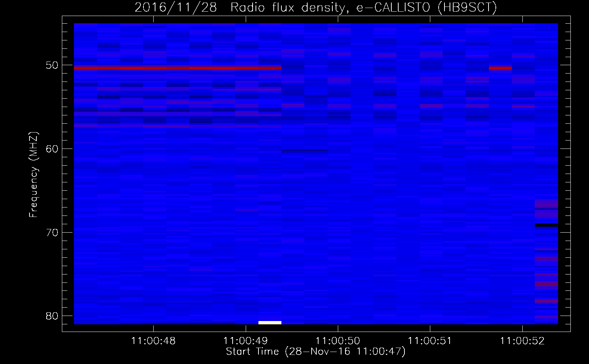
Task: Select the 80 frequency tick label
Action: point(52,316)
